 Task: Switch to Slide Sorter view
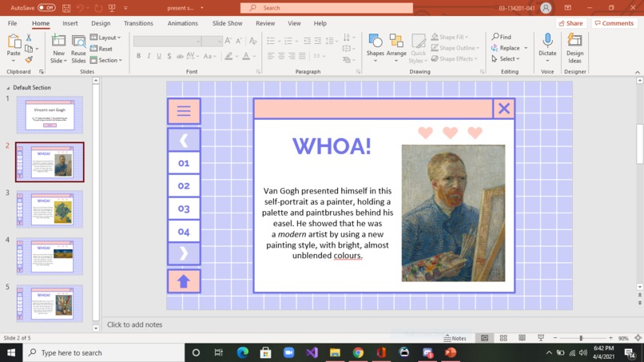[503, 338]
